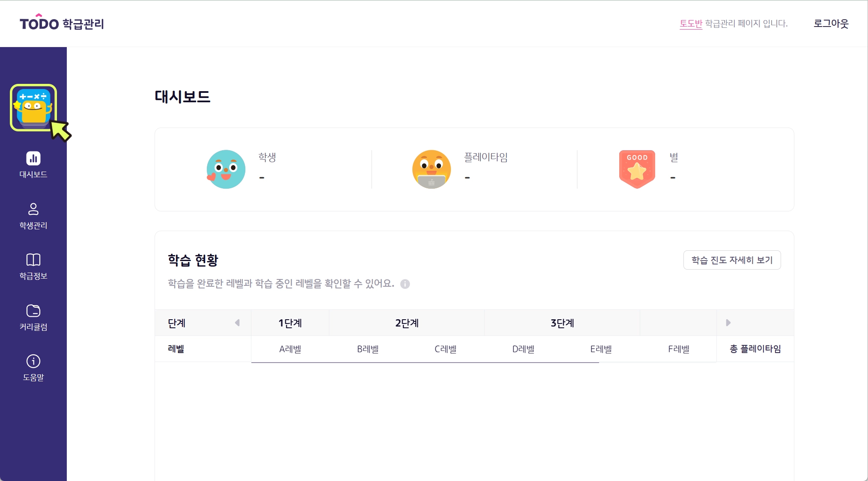Show previous stages with left arrow
The image size is (868, 481).
point(237,323)
